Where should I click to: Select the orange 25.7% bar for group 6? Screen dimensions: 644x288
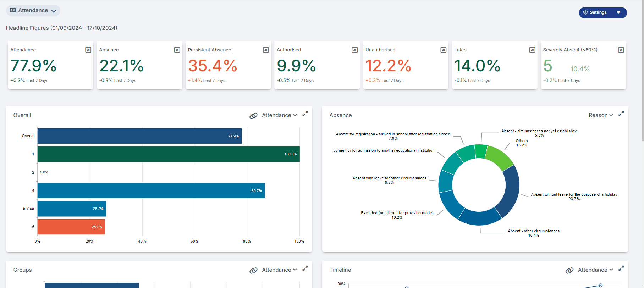71,227
